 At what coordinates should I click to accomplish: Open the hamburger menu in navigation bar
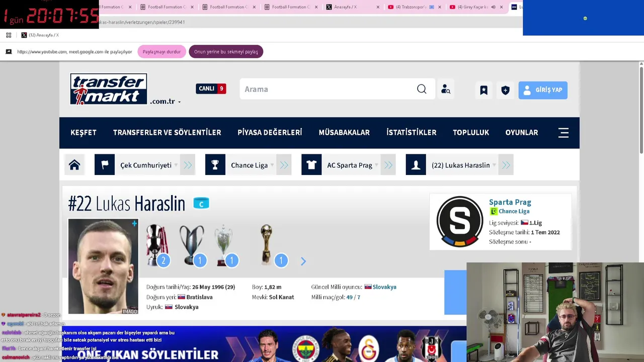click(563, 133)
